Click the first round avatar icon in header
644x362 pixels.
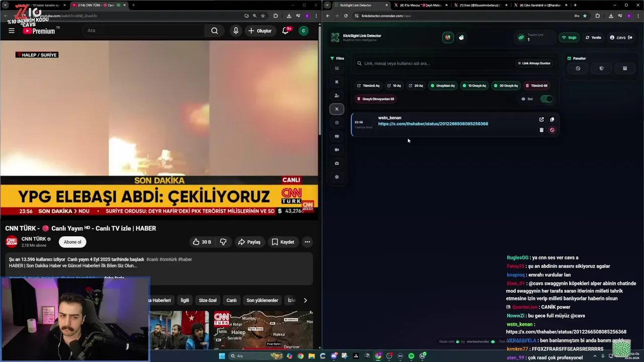pyautogui.click(x=448, y=37)
